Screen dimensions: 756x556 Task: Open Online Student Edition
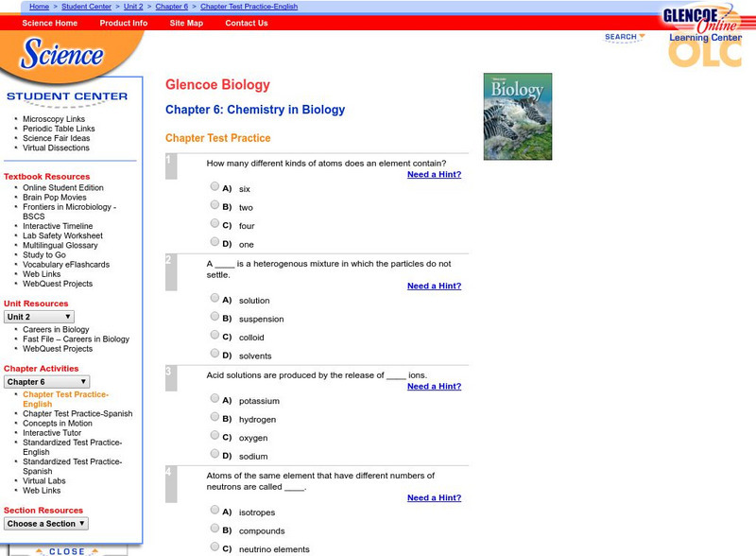coord(63,187)
